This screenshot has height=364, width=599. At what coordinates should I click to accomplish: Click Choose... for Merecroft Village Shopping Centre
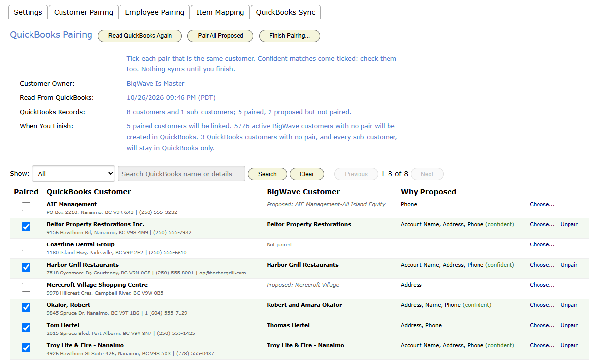coord(542,285)
